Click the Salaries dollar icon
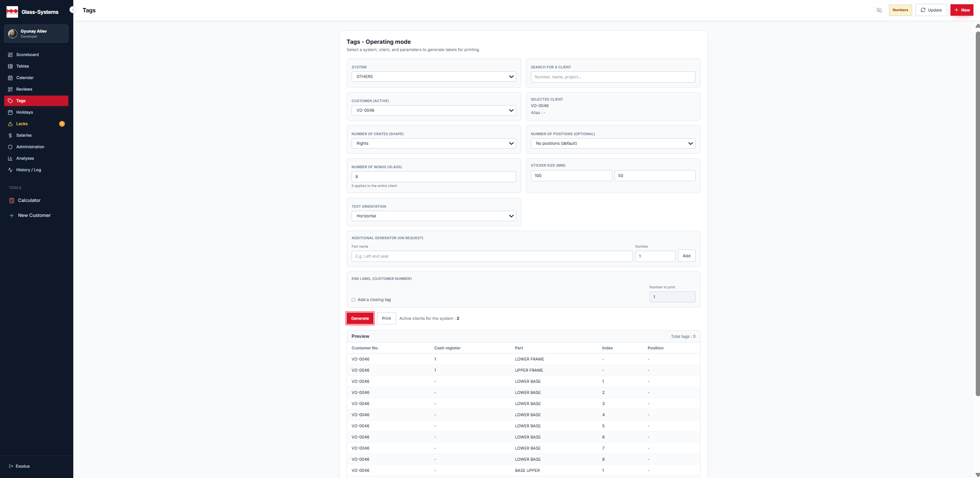980x478 pixels. 10,135
